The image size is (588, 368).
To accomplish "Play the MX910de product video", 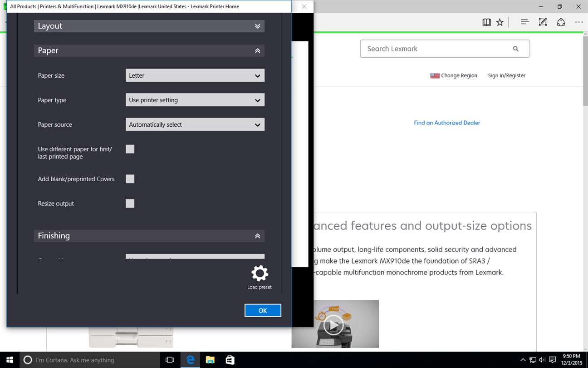I will [x=334, y=325].
